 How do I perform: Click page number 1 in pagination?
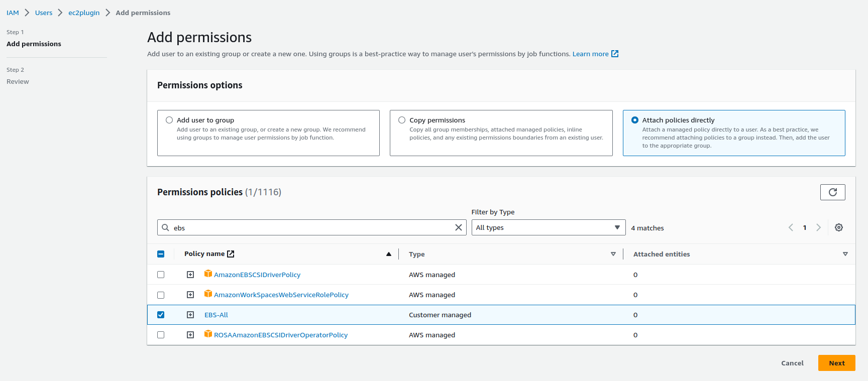(x=805, y=227)
